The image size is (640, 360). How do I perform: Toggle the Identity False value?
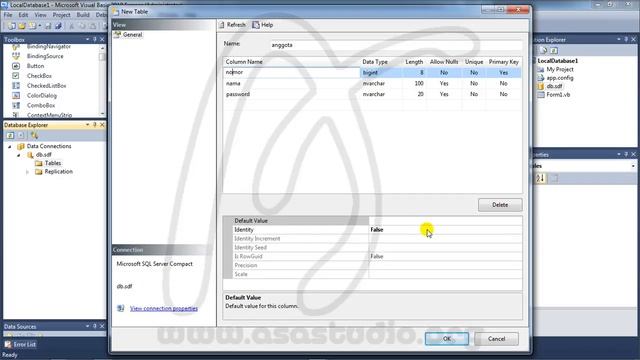pos(445,230)
